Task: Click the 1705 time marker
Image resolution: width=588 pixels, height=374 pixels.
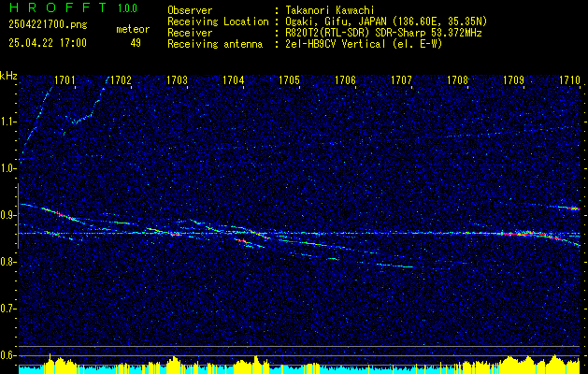Action: point(289,79)
